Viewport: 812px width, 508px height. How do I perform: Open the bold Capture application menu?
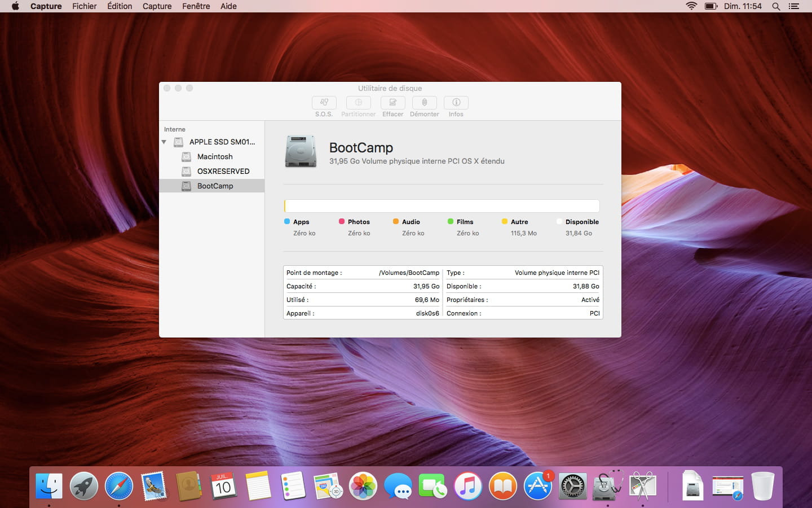[46, 6]
